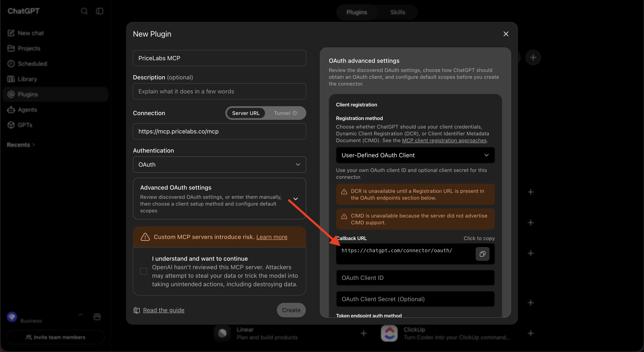Viewport: 644px width, 352px height.
Task: Click the CIMD unavailable warning icon
Action: [344, 216]
